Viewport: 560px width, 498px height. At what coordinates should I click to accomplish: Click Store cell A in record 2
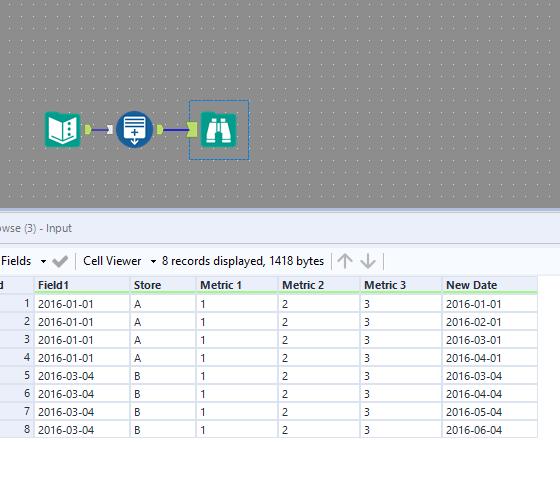[x=162, y=322]
